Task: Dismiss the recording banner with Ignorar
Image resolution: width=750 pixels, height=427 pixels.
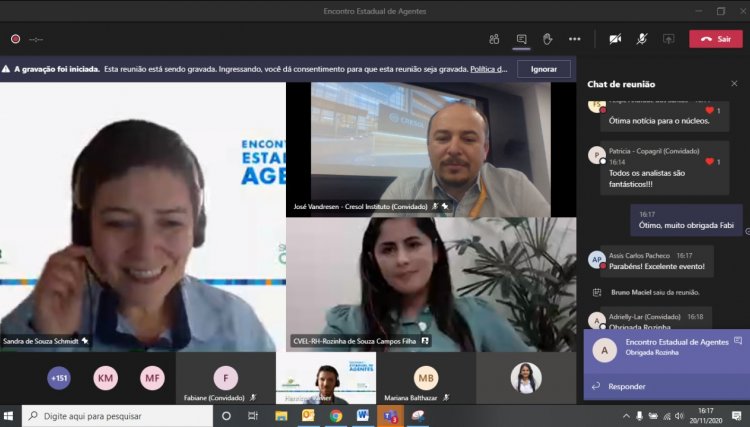Action: pos(544,69)
